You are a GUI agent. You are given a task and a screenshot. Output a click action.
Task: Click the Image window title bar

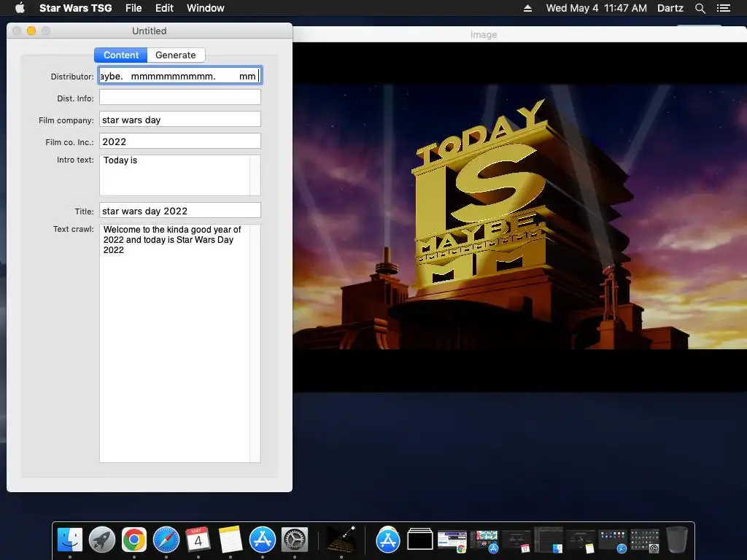pyautogui.click(x=519, y=34)
